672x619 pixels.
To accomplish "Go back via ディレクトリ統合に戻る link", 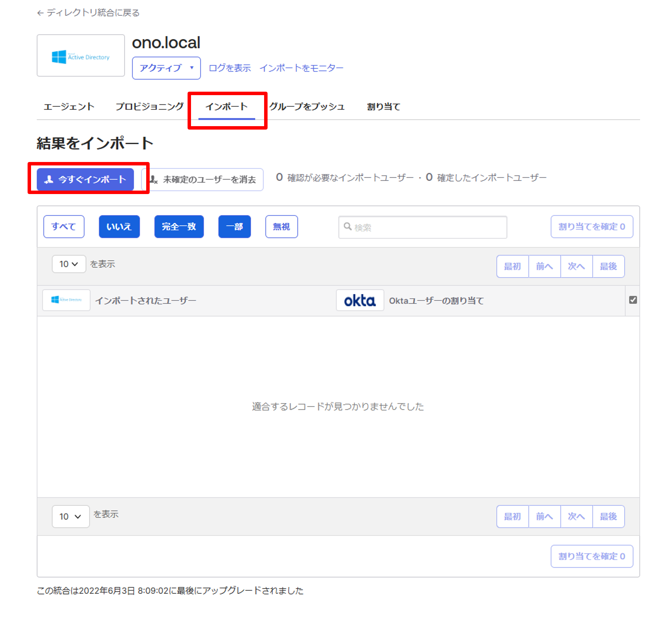I will click(88, 13).
